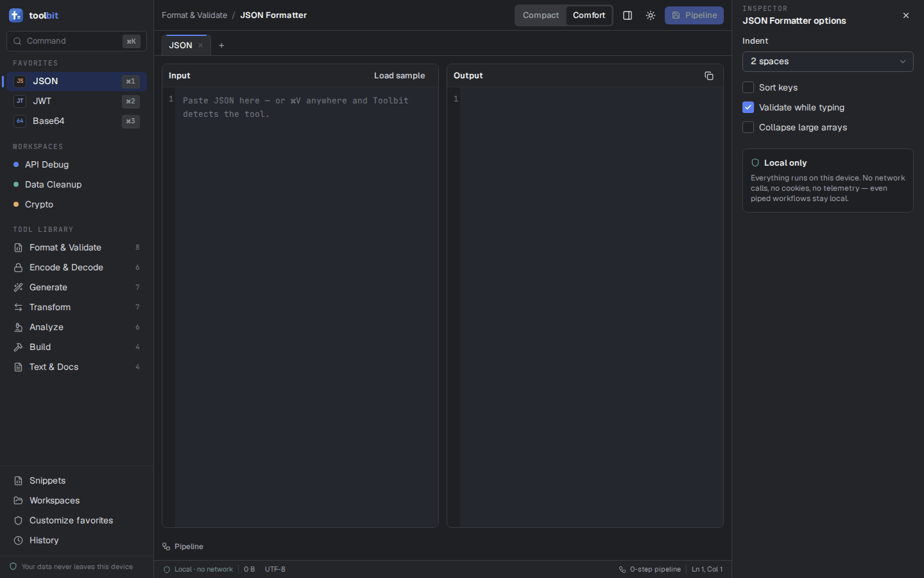Click the UTF-8 encoding status

(275, 569)
